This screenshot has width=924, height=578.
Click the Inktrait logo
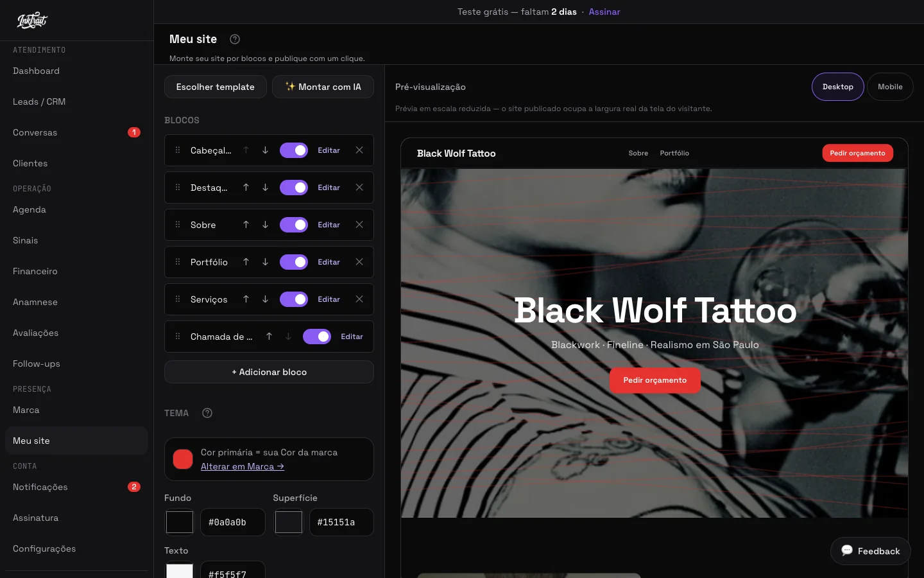coord(32,21)
